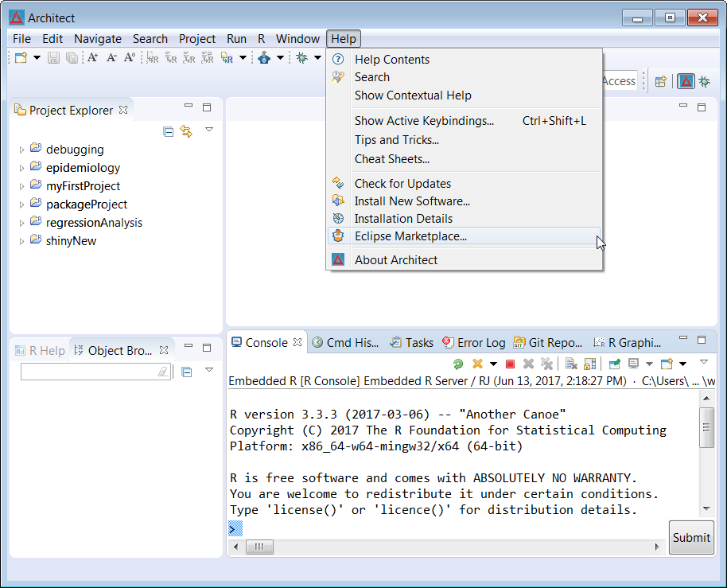Image resolution: width=727 pixels, height=588 pixels.
Task: Switch to the R Help tab
Action: click(40, 351)
